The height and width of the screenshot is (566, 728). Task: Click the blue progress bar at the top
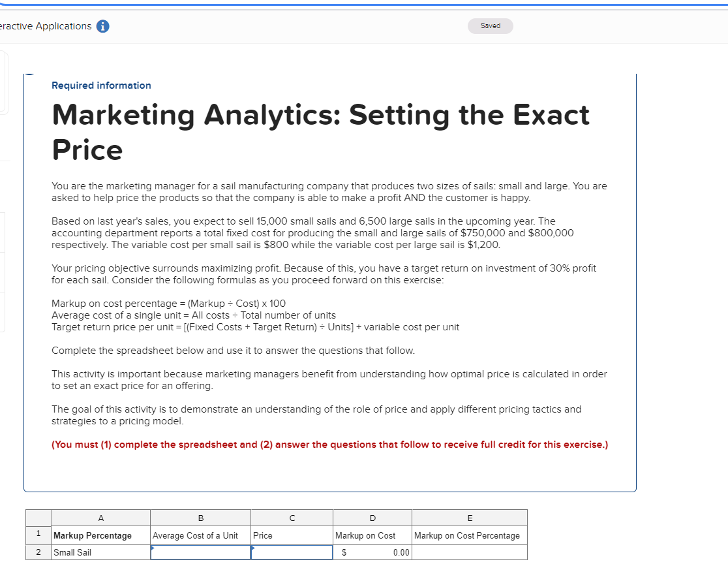click(x=364, y=3)
